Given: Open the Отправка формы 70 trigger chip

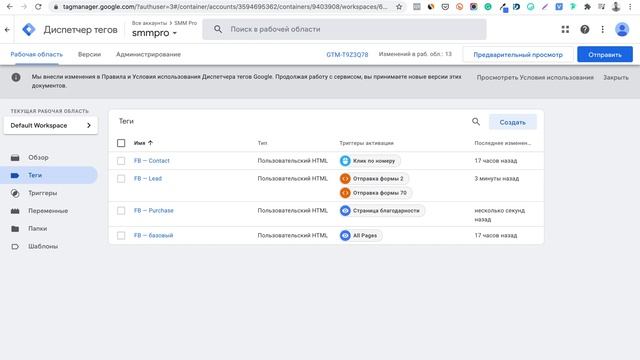Looking at the screenshot, I should coord(376,193).
